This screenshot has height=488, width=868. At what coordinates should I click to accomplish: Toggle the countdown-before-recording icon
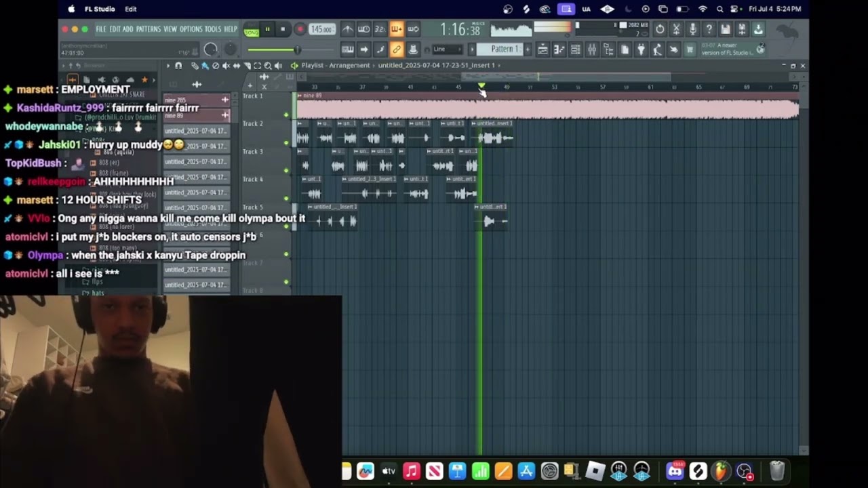tap(380, 29)
